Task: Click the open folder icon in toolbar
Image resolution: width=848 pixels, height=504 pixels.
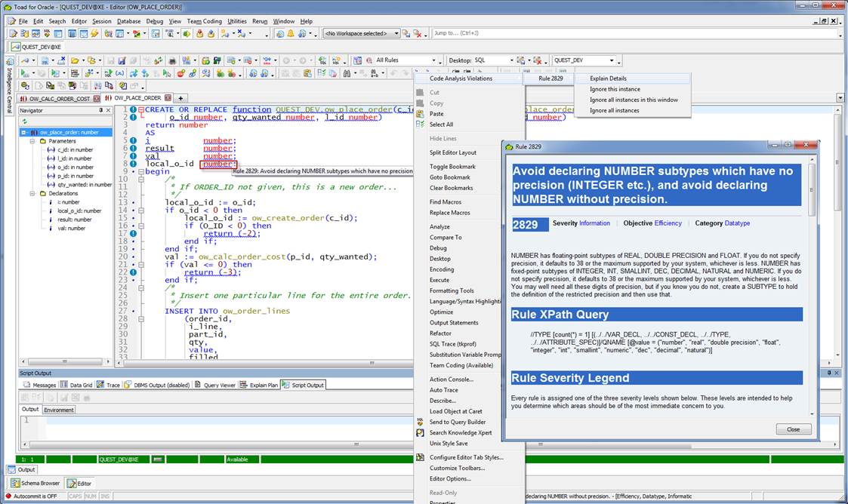Action: click(x=76, y=60)
